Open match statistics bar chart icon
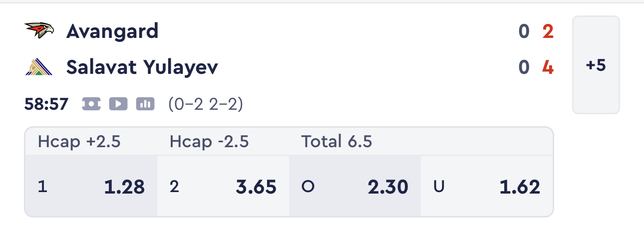The height and width of the screenshot is (225, 644). pyautogui.click(x=145, y=104)
